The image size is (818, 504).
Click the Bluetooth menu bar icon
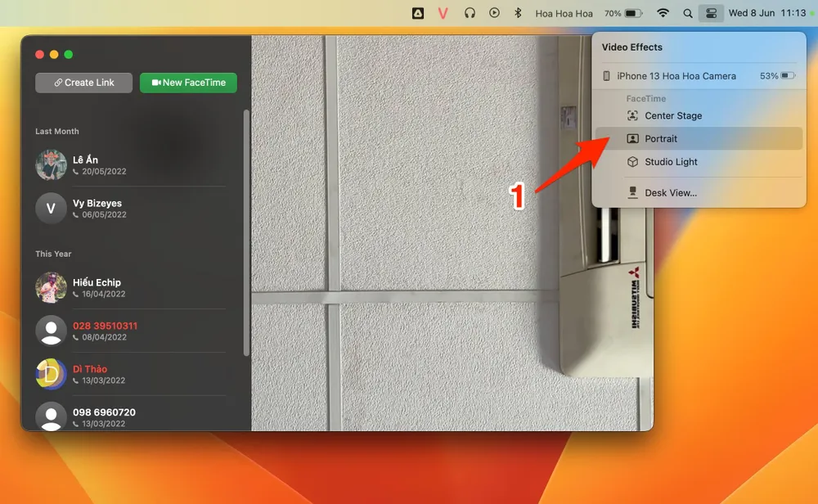click(517, 13)
